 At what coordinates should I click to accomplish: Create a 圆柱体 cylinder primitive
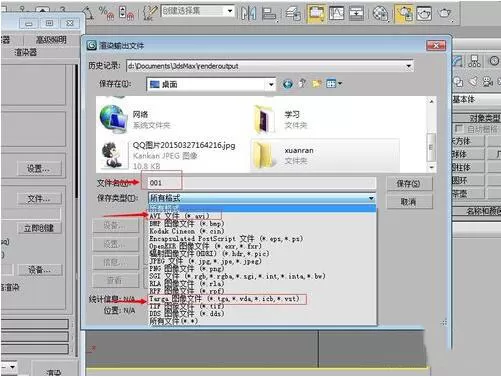coord(467,167)
